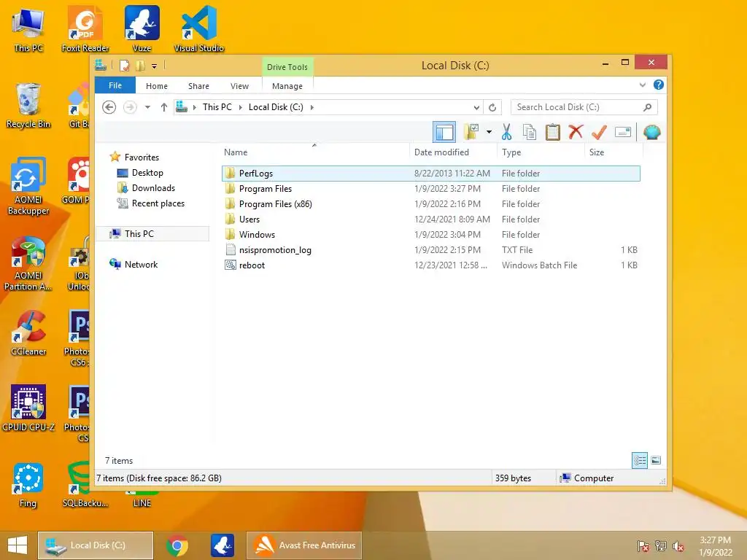Click the Drive Tools contextual tab header
The width and height of the screenshot is (747, 560).
tap(287, 66)
